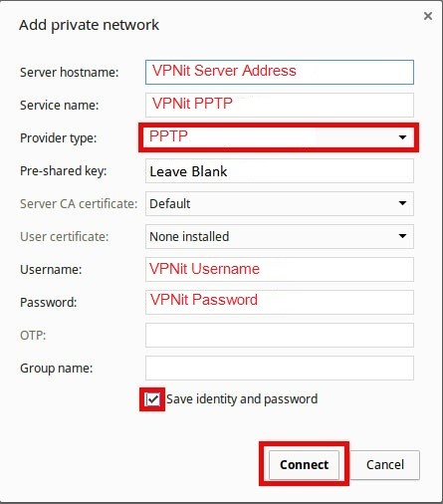Focus the OTP input box
The height and width of the screenshot is (504, 443).
280,335
